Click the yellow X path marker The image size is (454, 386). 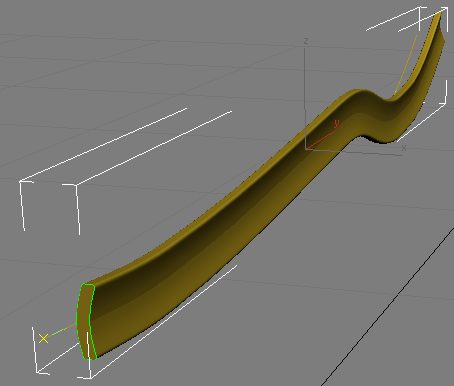pyautogui.click(x=43, y=339)
